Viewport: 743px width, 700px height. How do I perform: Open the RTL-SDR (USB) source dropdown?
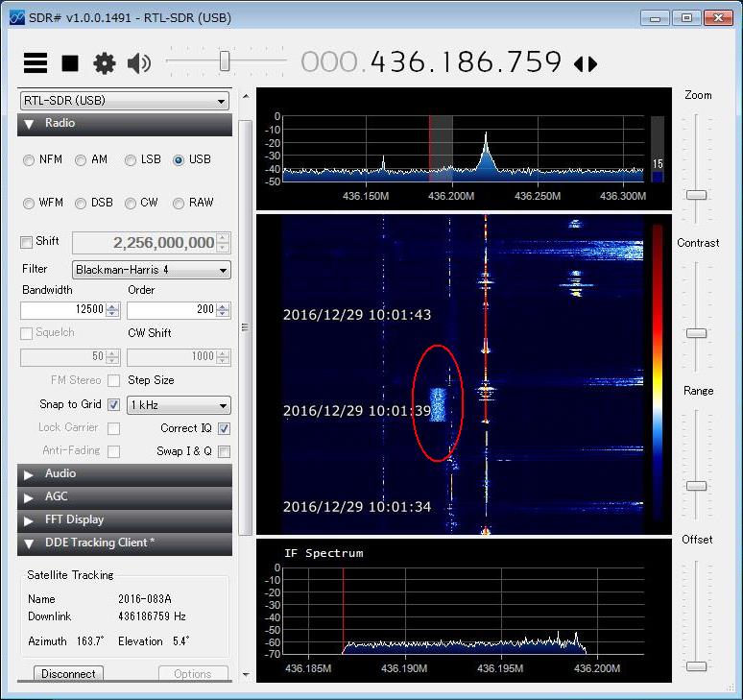coord(125,101)
